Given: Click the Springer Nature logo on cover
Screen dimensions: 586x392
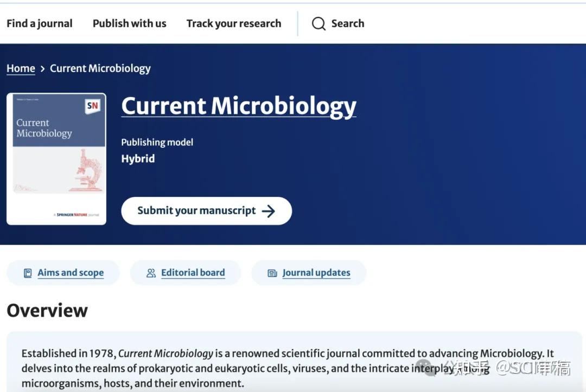Looking at the screenshot, I should pyautogui.click(x=75, y=215).
